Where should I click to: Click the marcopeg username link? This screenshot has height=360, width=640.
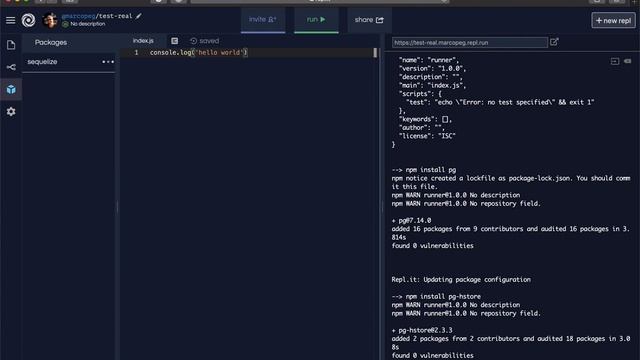point(78,16)
